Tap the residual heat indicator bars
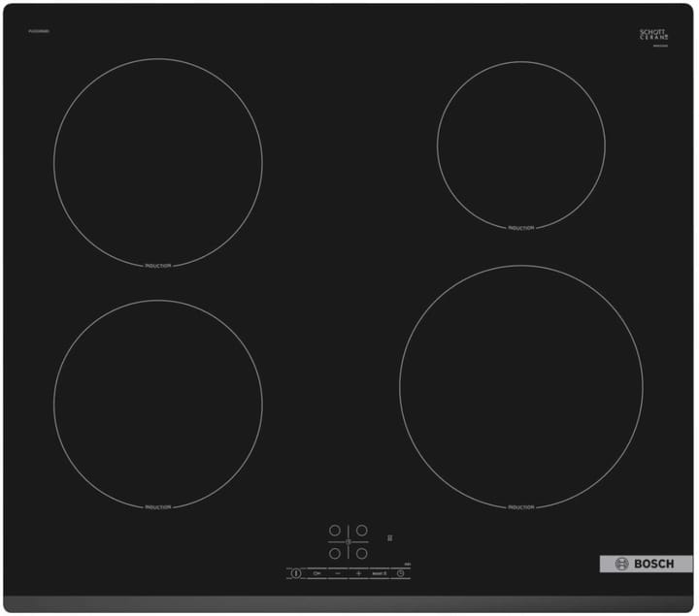The width and height of the screenshot is (699, 616). [x=390, y=538]
